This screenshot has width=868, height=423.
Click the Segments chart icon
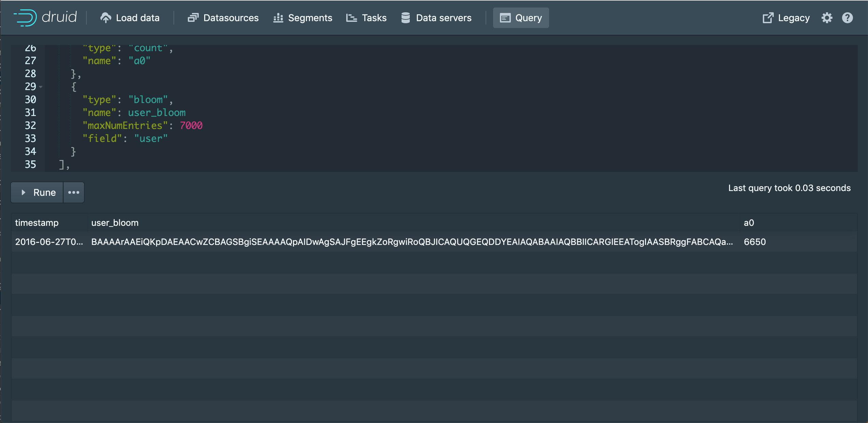tap(278, 18)
